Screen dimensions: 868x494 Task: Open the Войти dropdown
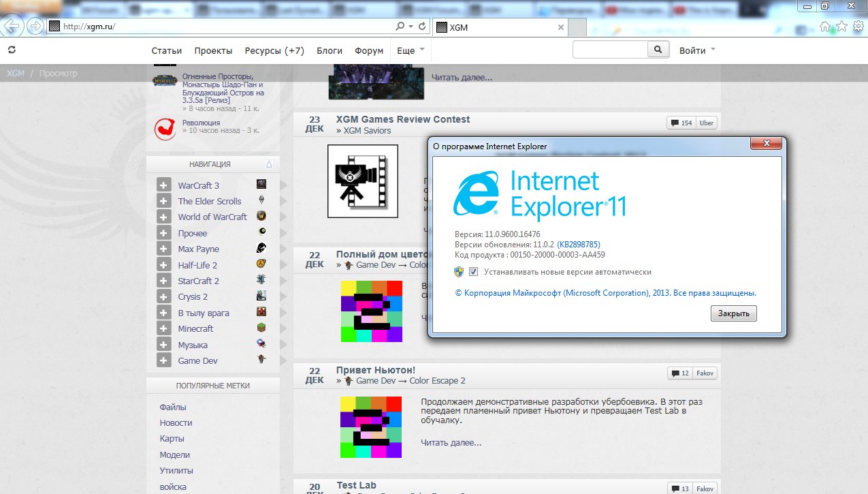(x=697, y=50)
